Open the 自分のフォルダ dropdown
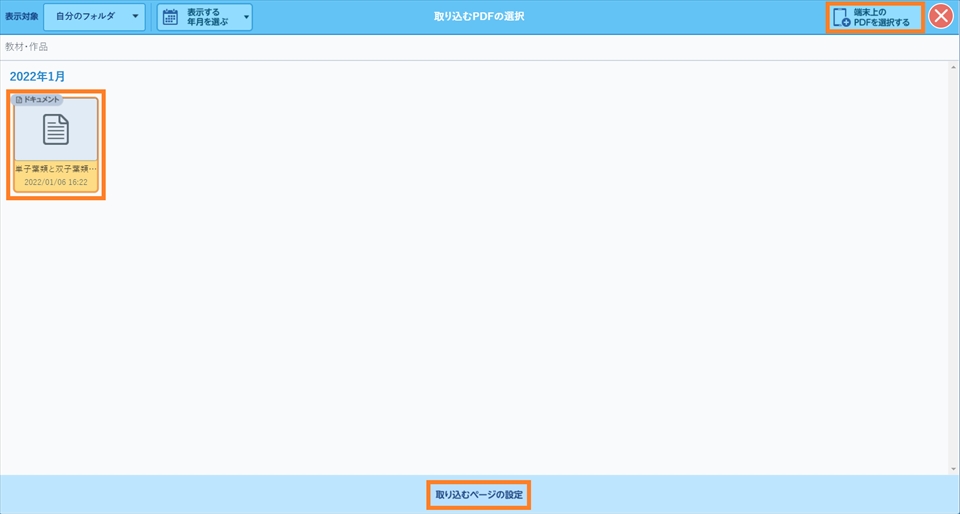 click(94, 17)
